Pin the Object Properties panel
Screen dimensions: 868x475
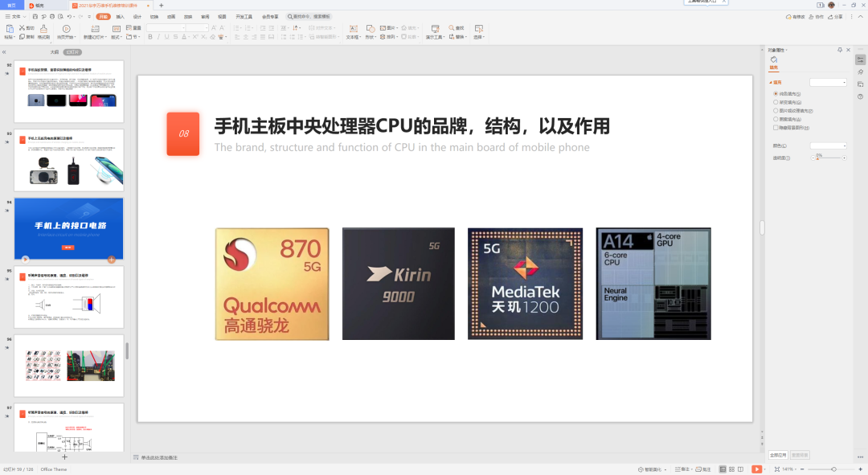click(x=840, y=50)
